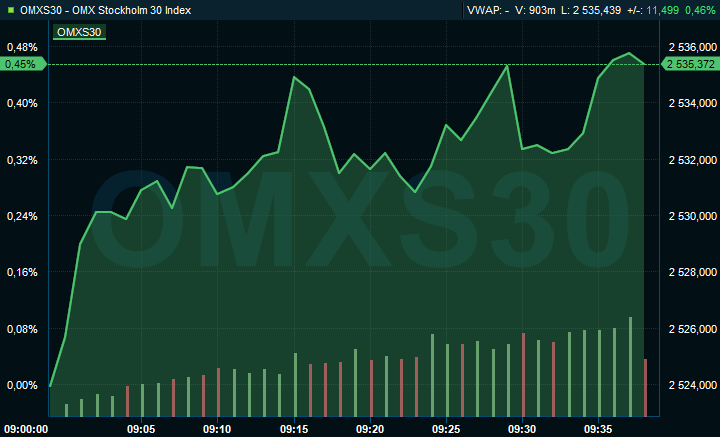
Task: Click the 0,45% current level marker
Action: click(x=23, y=64)
